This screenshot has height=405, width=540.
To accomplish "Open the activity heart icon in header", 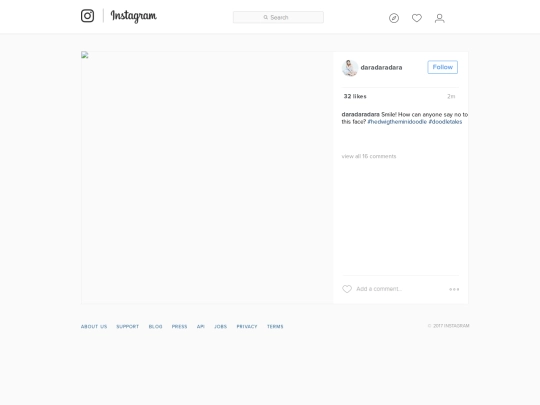I will tap(417, 18).
